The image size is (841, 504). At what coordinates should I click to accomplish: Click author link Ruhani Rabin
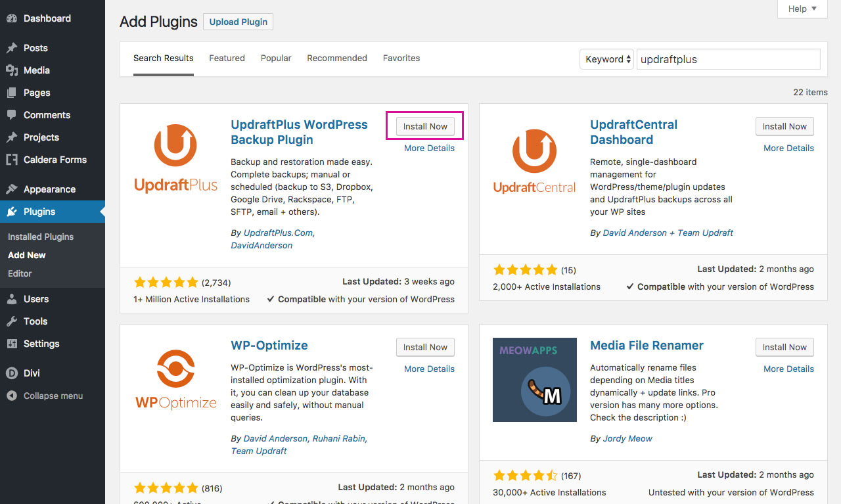(x=340, y=439)
